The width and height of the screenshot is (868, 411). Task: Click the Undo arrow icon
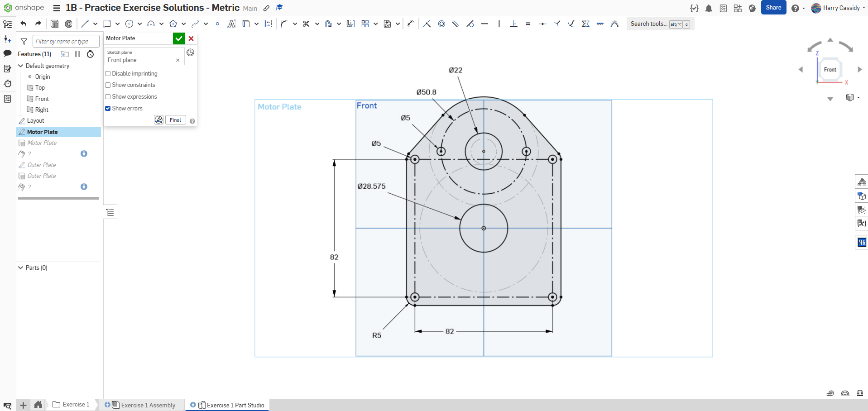[x=24, y=24]
